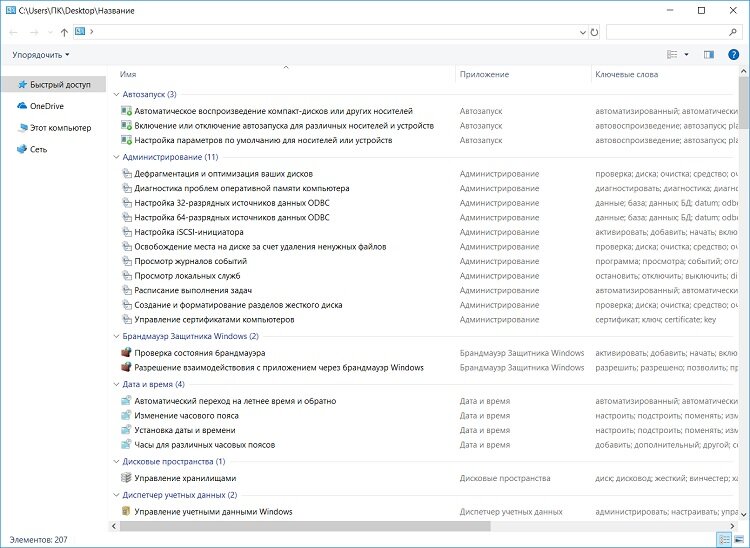Click the view layout icon in toolbar

click(x=672, y=55)
